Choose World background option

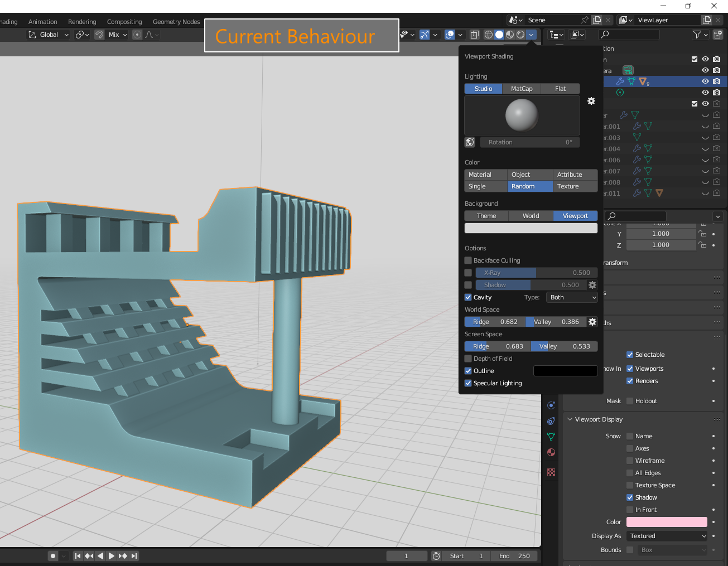(531, 216)
